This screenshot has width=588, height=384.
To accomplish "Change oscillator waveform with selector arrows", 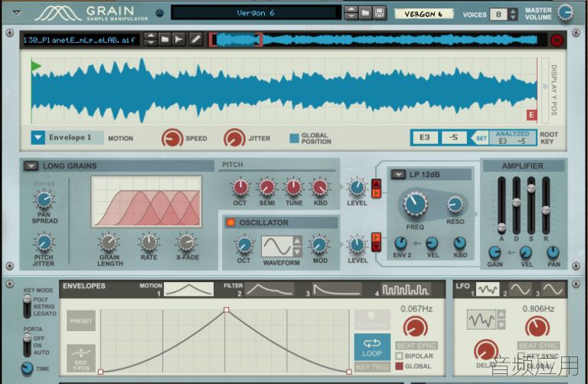I will (x=297, y=246).
